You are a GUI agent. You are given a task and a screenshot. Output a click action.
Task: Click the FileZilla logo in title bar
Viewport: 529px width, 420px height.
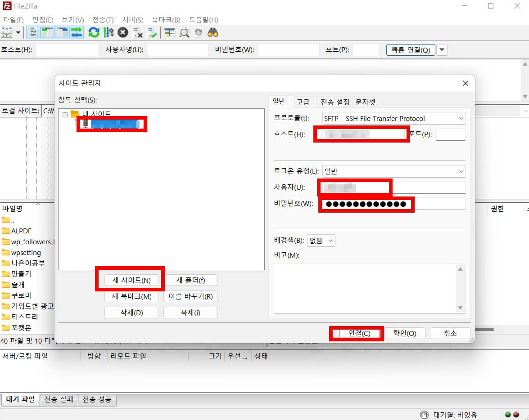pos(7,6)
